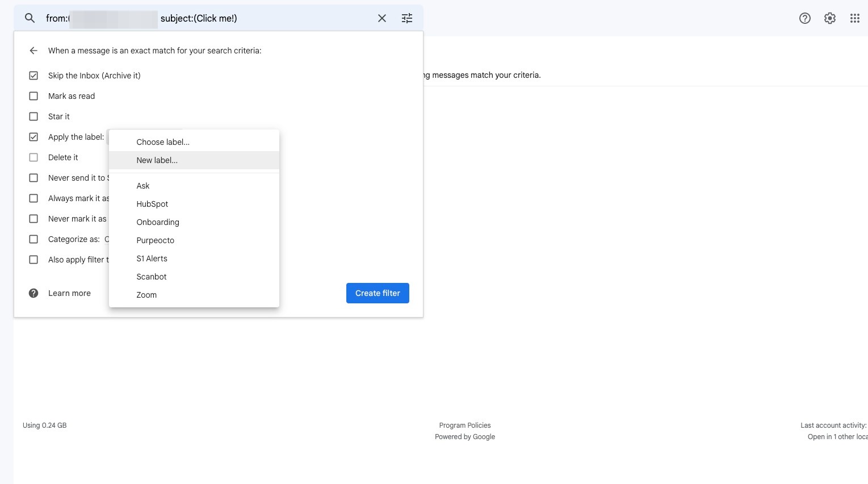Go back using the arrow icon
This screenshot has width=868, height=484.
click(33, 51)
